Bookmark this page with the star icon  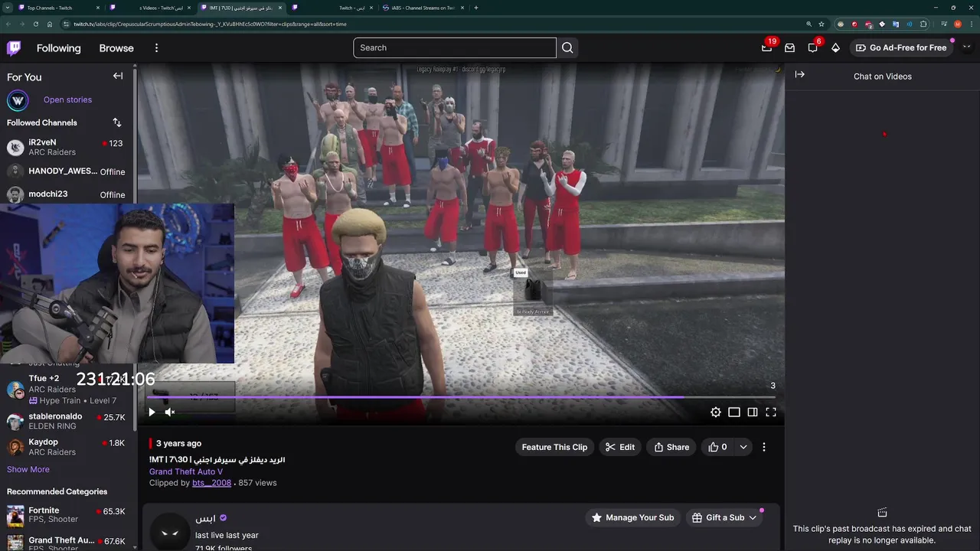822,24
